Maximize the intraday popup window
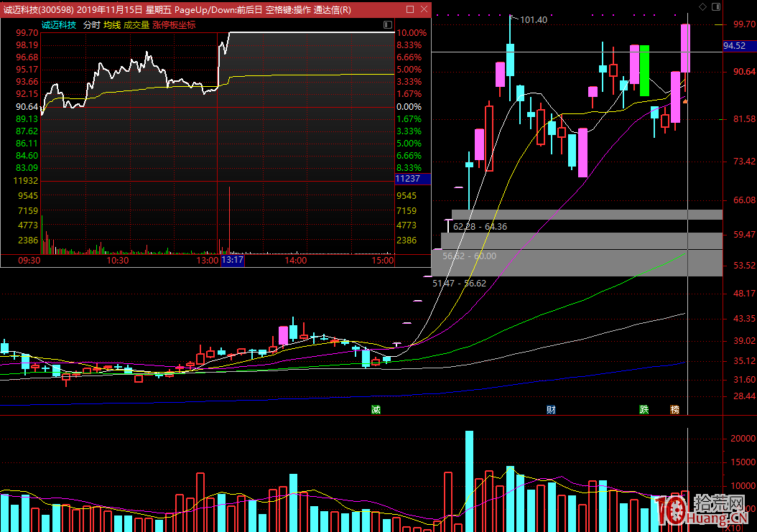This screenshot has height=532, width=757. click(409, 10)
